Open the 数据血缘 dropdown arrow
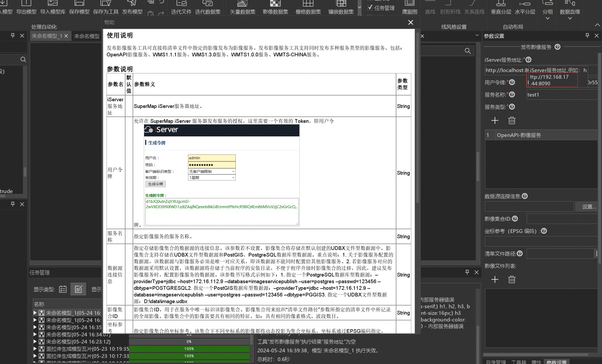This screenshot has height=364, width=602. tap(570, 19)
